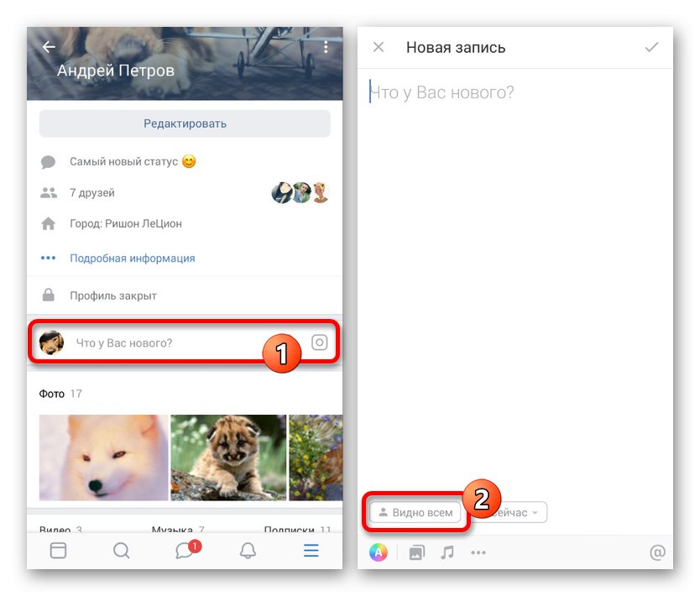This screenshot has height=596, width=700.
Task: Open the notifications bell
Action: pyautogui.click(x=248, y=551)
